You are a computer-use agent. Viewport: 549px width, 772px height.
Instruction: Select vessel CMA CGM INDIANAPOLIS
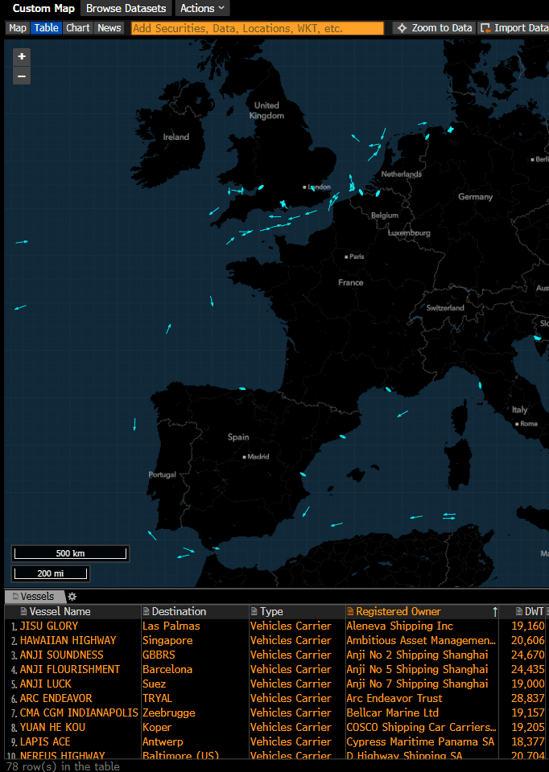pyautogui.click(x=79, y=713)
